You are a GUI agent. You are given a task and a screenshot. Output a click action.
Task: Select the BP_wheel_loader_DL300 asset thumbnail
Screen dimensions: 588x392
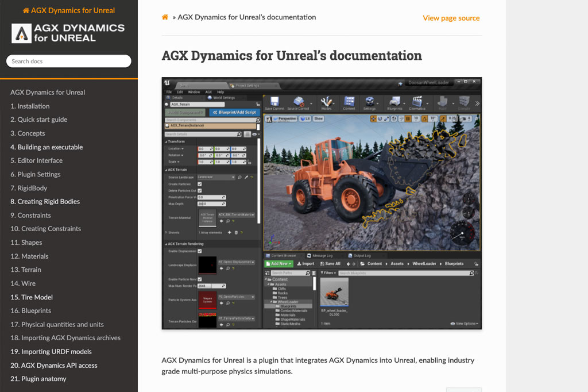(x=334, y=293)
